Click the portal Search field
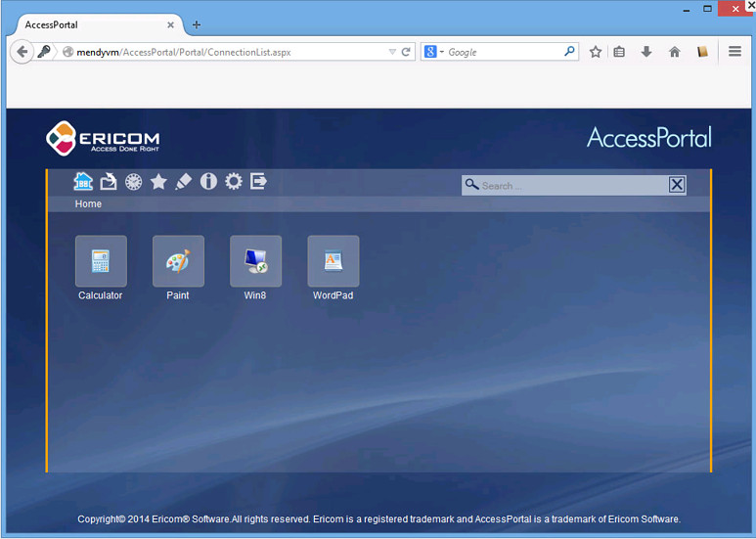Image resolution: width=756 pixels, height=539 pixels. coord(574,186)
